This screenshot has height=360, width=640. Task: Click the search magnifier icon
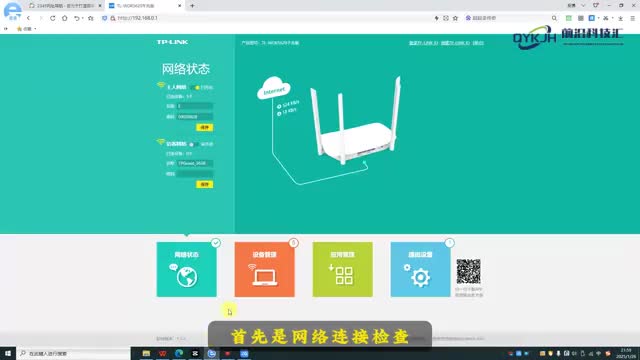[554, 18]
